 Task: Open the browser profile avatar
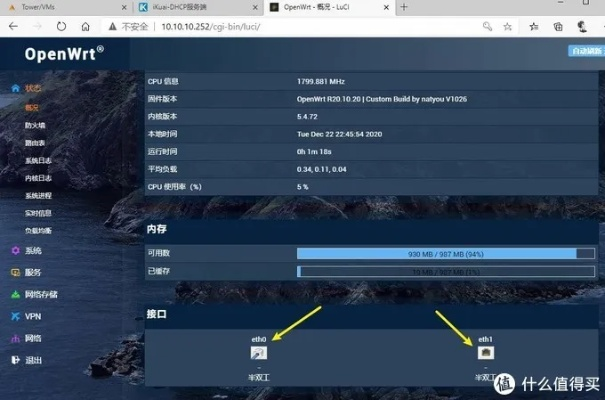pos(582,26)
